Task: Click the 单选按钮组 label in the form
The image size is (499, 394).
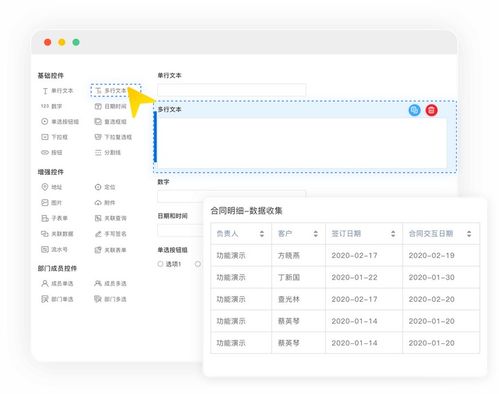Action: pyautogui.click(x=172, y=250)
